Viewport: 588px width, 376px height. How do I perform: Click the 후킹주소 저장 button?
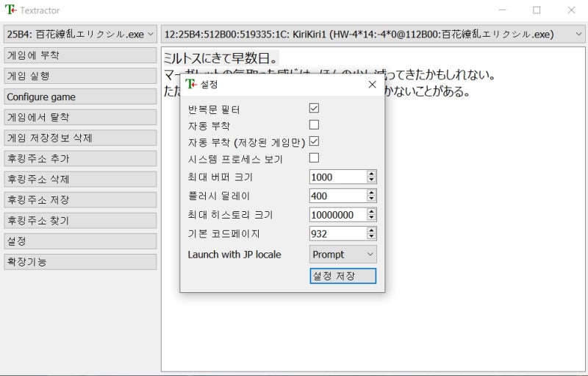coord(80,199)
